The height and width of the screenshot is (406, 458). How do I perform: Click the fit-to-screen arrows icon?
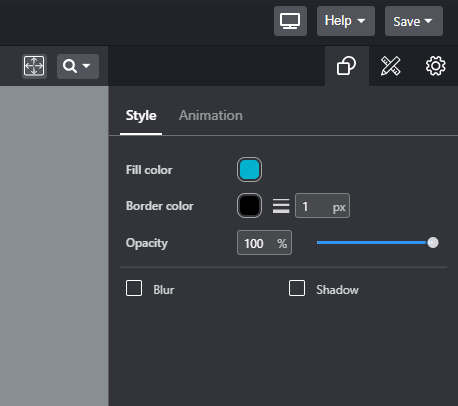(x=34, y=66)
